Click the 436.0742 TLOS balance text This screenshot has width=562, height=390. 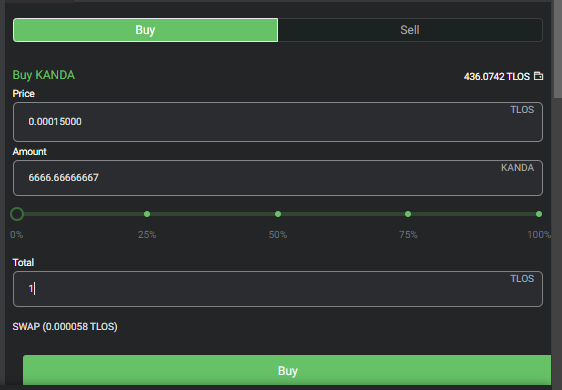pyautogui.click(x=497, y=76)
